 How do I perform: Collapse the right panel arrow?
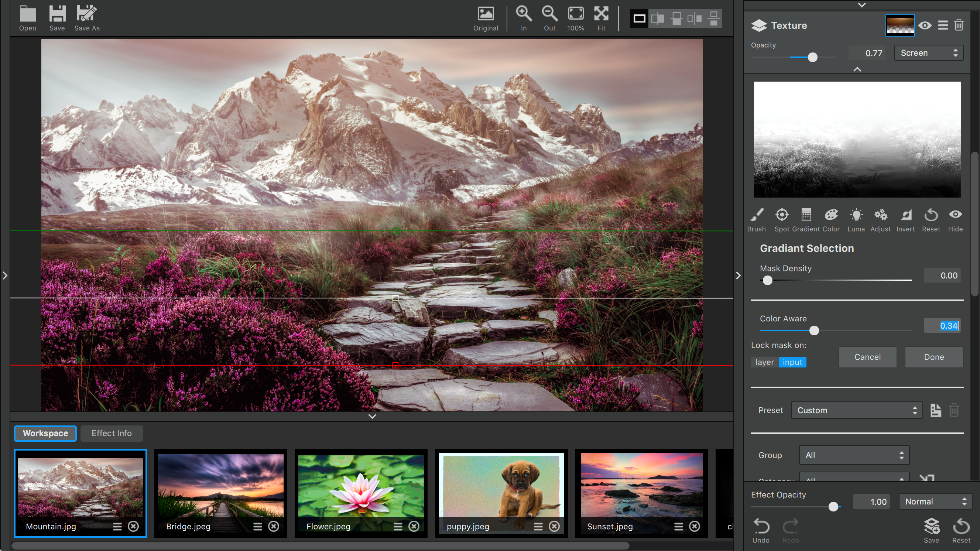click(739, 275)
